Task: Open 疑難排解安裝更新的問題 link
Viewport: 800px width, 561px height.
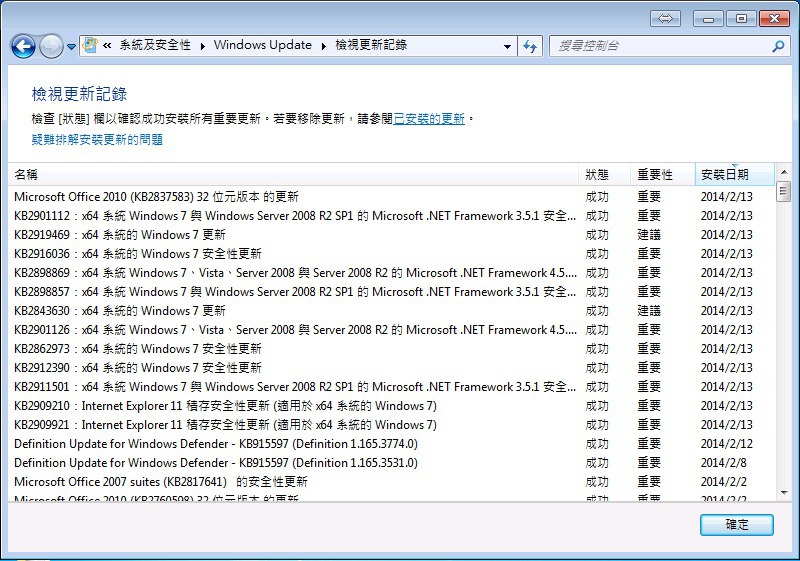Action: [x=97, y=139]
